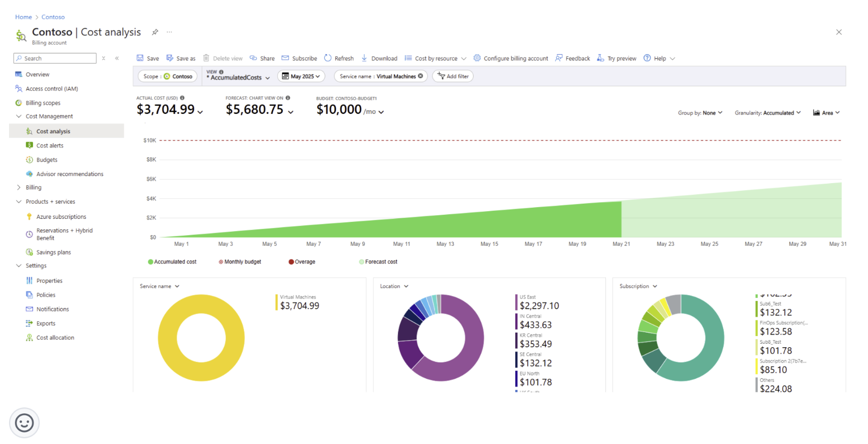Click the sidebar Search field
868x444 pixels.
pyautogui.click(x=55, y=58)
